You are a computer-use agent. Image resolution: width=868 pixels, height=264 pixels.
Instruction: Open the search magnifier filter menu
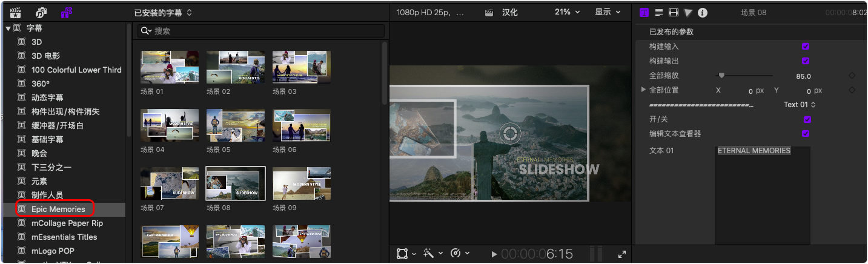(146, 31)
